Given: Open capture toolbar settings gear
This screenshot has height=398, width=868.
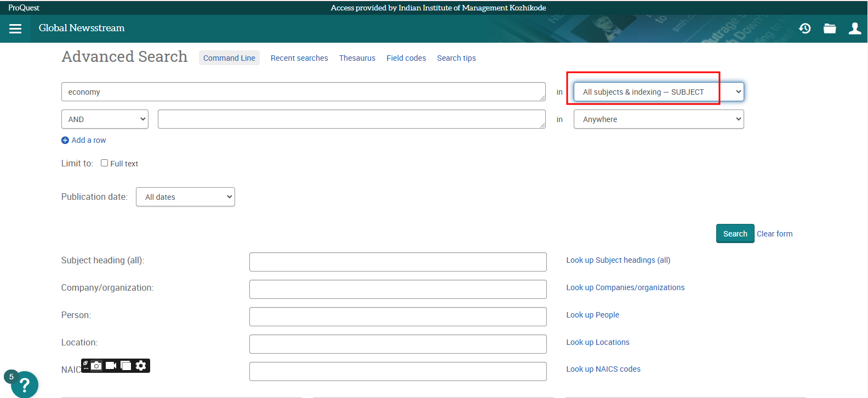Looking at the screenshot, I should point(141,366).
